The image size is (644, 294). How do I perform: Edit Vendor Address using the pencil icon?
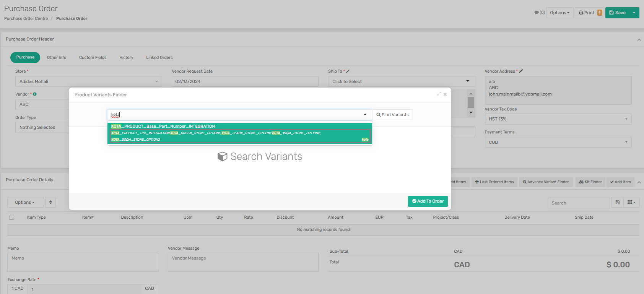click(x=521, y=71)
